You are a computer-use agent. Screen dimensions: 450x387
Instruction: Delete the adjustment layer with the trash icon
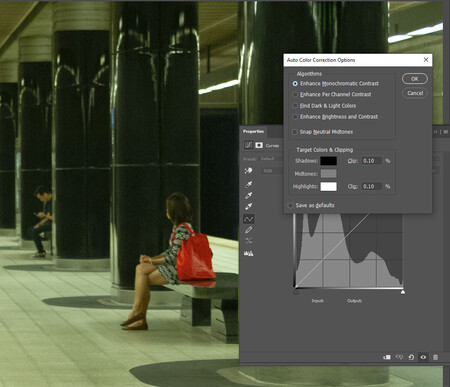[435, 357]
